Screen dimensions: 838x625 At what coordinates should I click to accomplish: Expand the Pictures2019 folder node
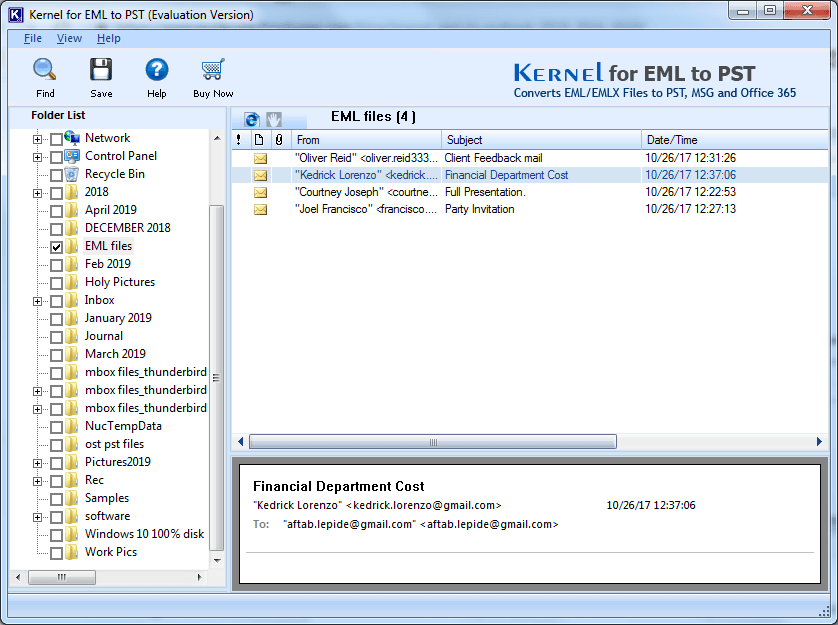coord(37,463)
